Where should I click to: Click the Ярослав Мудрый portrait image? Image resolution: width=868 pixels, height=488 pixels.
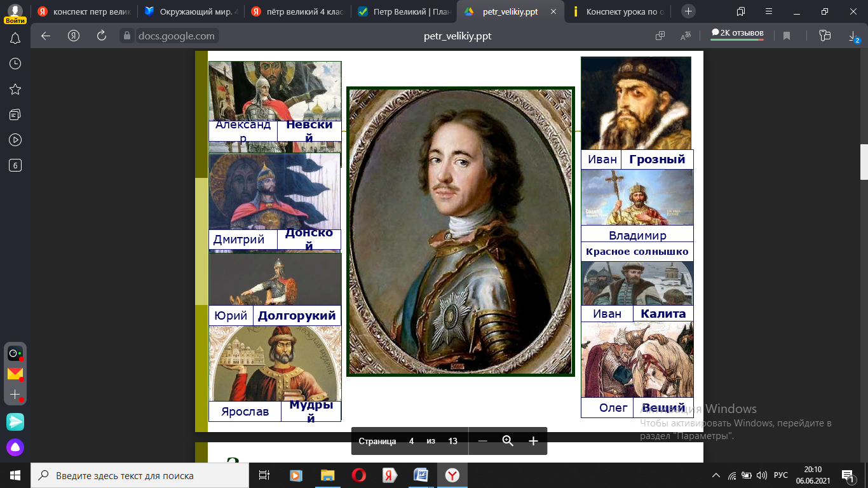(275, 363)
